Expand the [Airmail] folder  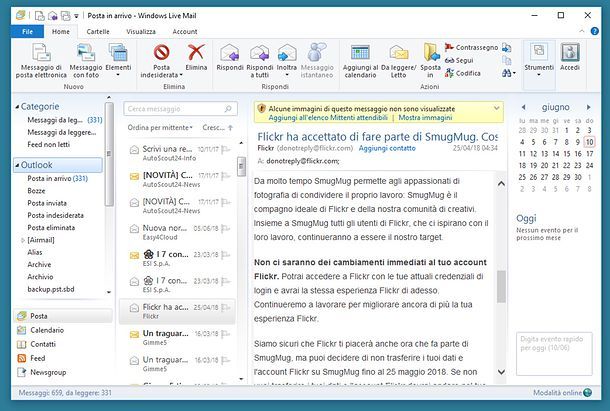click(x=23, y=240)
